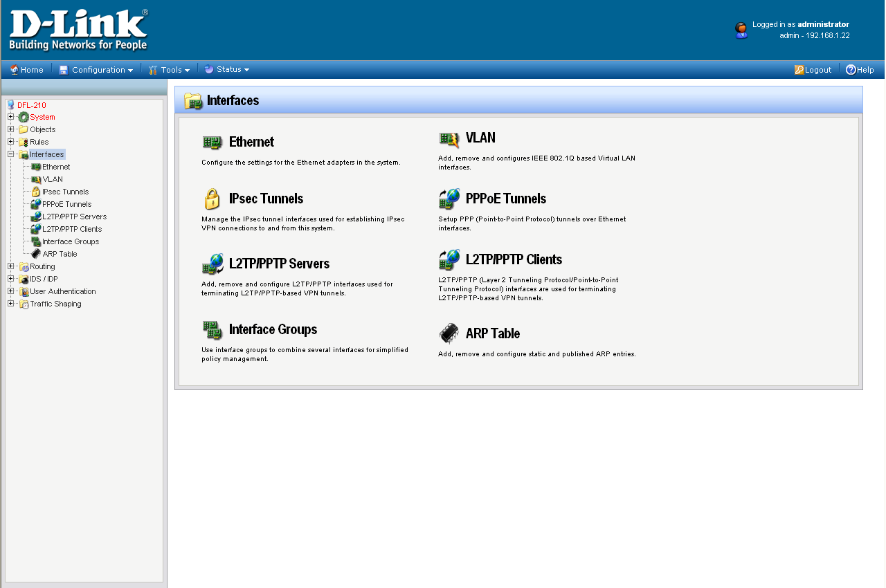Click the Ethernet icon in the tree

click(x=36, y=167)
